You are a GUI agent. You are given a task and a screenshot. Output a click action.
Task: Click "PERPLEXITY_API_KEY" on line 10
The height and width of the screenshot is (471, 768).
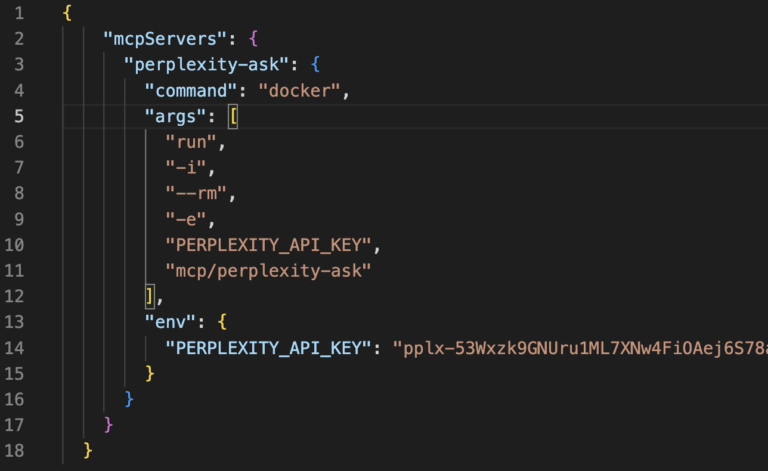coord(271,245)
